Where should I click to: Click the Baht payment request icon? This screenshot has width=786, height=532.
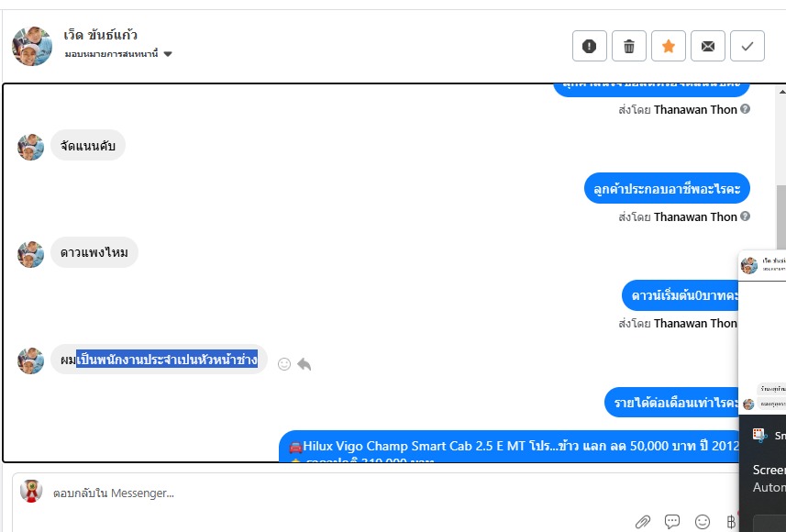[x=731, y=522]
